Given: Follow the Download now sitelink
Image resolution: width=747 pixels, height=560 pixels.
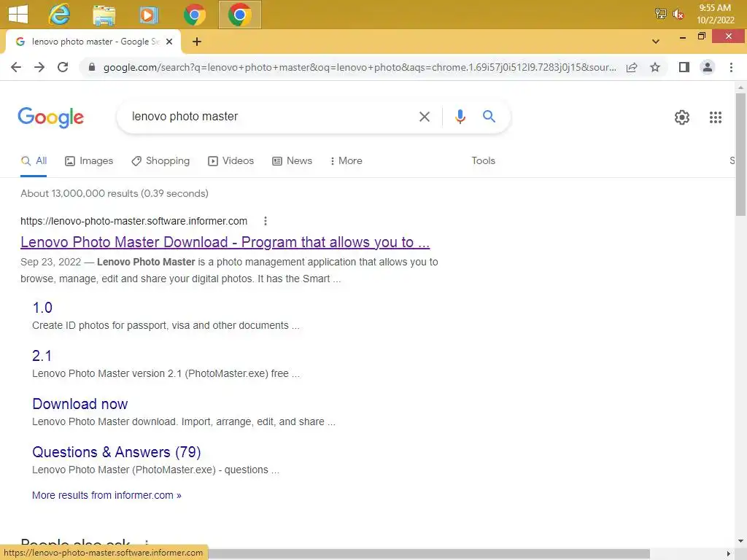Looking at the screenshot, I should (x=80, y=404).
